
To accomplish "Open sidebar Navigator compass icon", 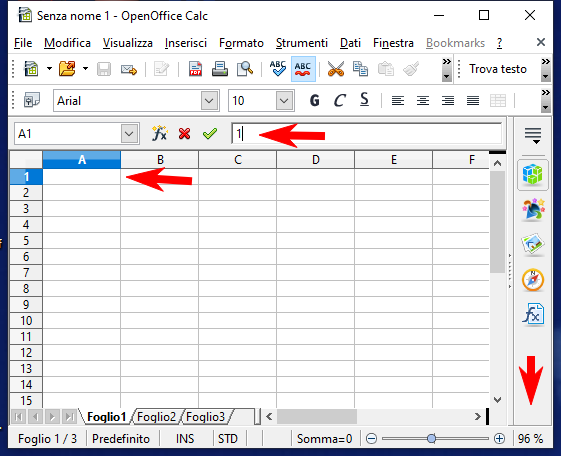I will pos(533,280).
